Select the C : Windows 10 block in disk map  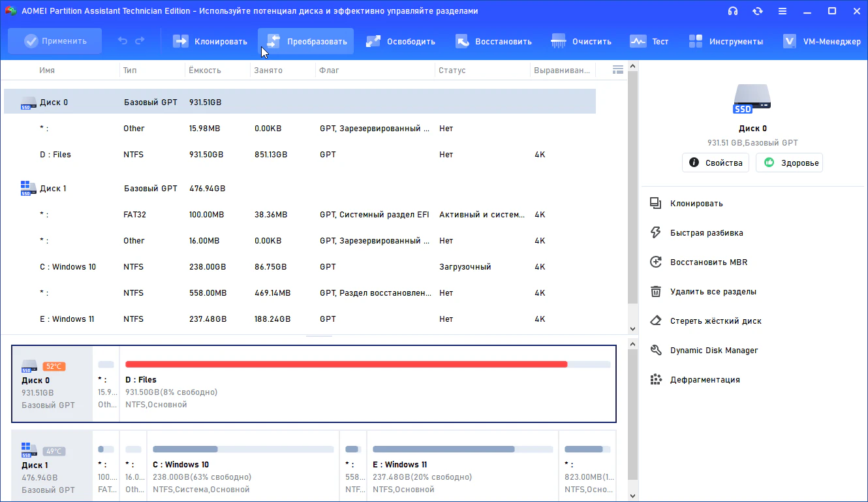243,465
